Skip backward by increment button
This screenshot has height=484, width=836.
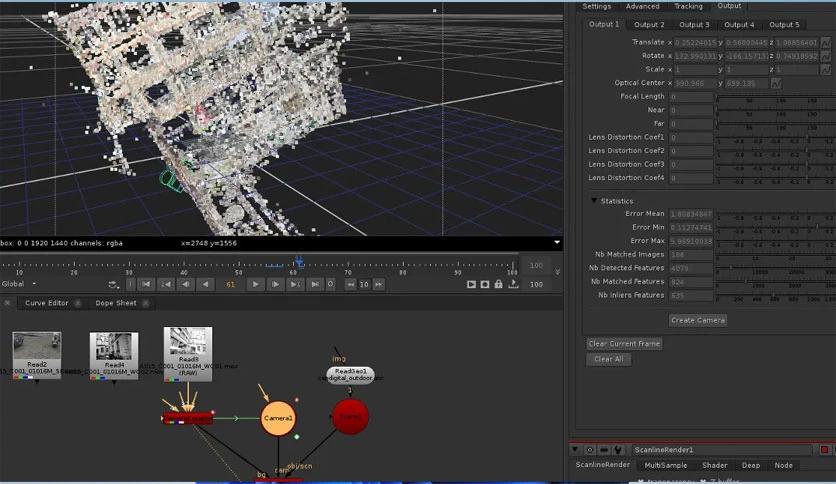(x=350, y=284)
